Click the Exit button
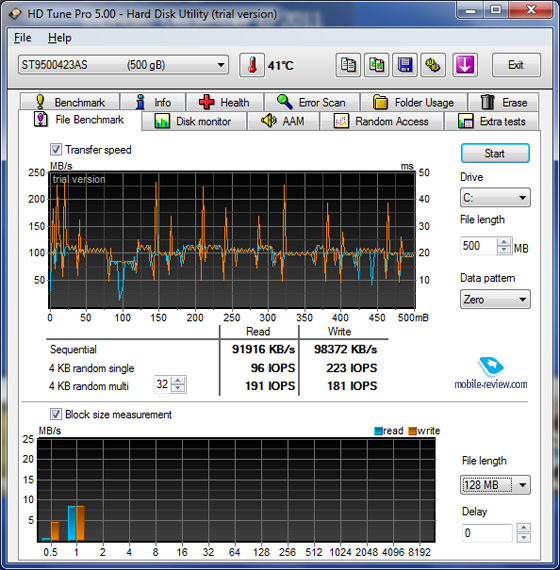The image size is (560, 570). pyautogui.click(x=516, y=65)
